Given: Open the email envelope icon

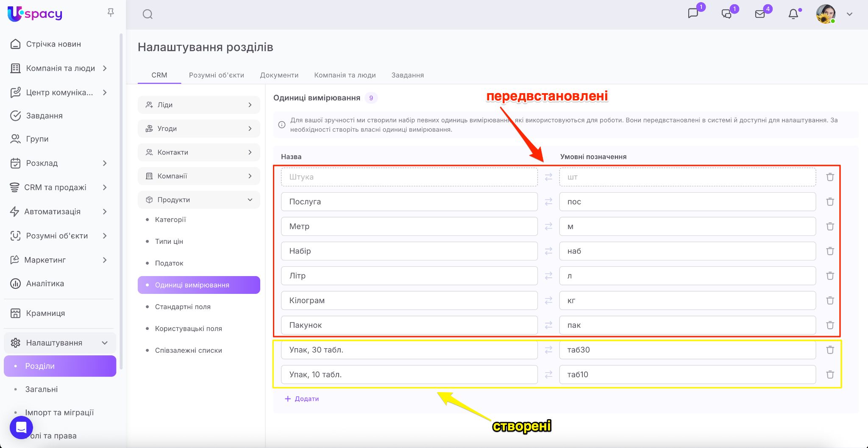Looking at the screenshot, I should tap(760, 14).
